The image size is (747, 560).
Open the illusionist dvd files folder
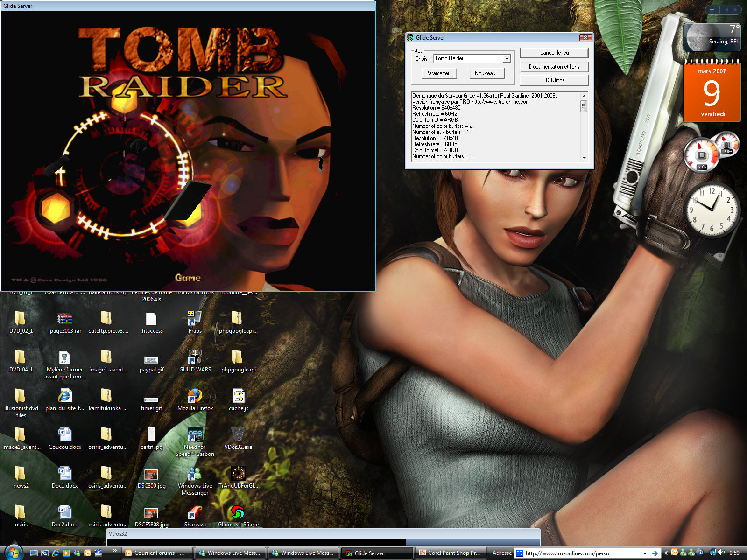coord(21,403)
